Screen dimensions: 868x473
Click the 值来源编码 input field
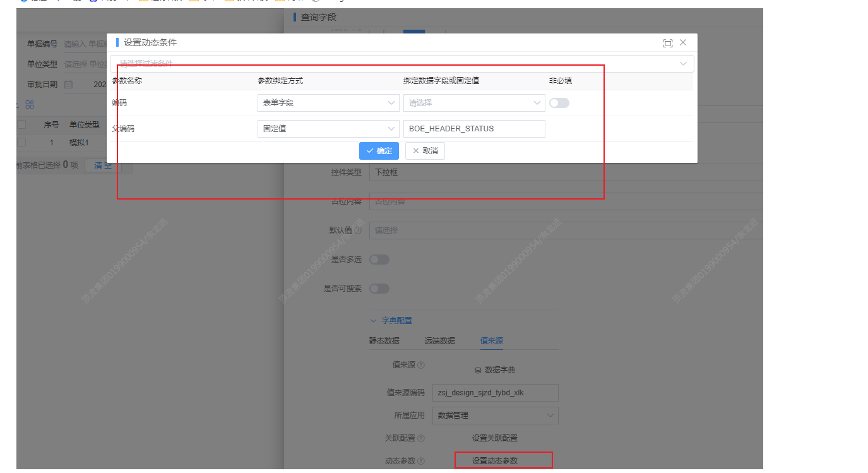click(496, 393)
